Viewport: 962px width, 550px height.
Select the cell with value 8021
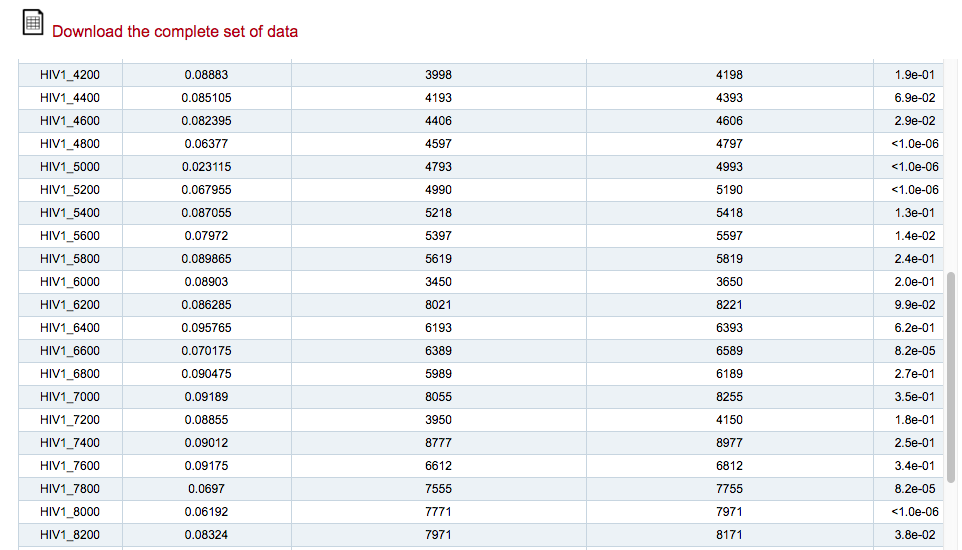pyautogui.click(x=438, y=305)
